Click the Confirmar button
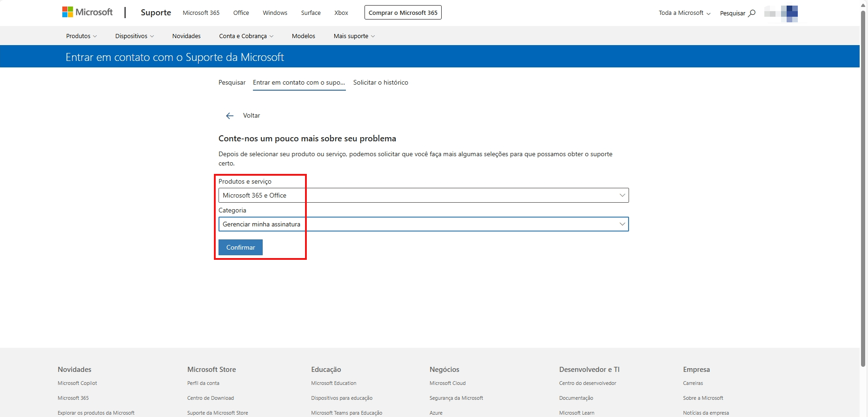Image resolution: width=868 pixels, height=417 pixels. pyautogui.click(x=240, y=247)
